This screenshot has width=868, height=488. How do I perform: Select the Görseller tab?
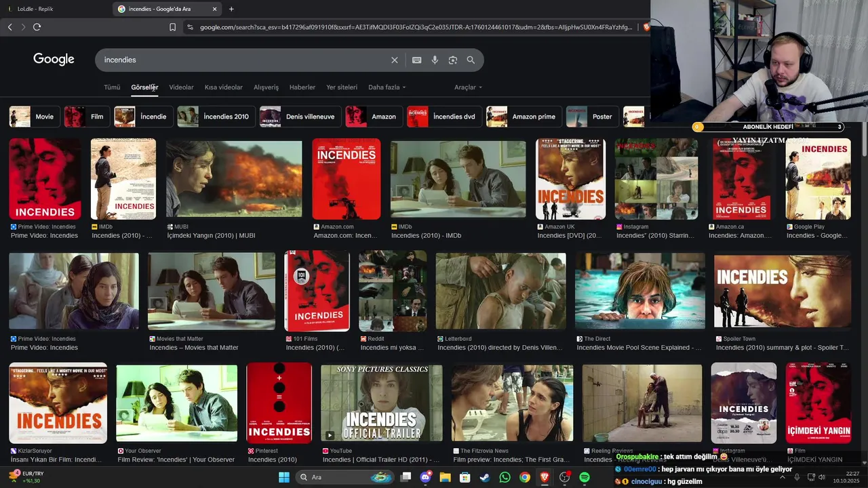point(144,87)
